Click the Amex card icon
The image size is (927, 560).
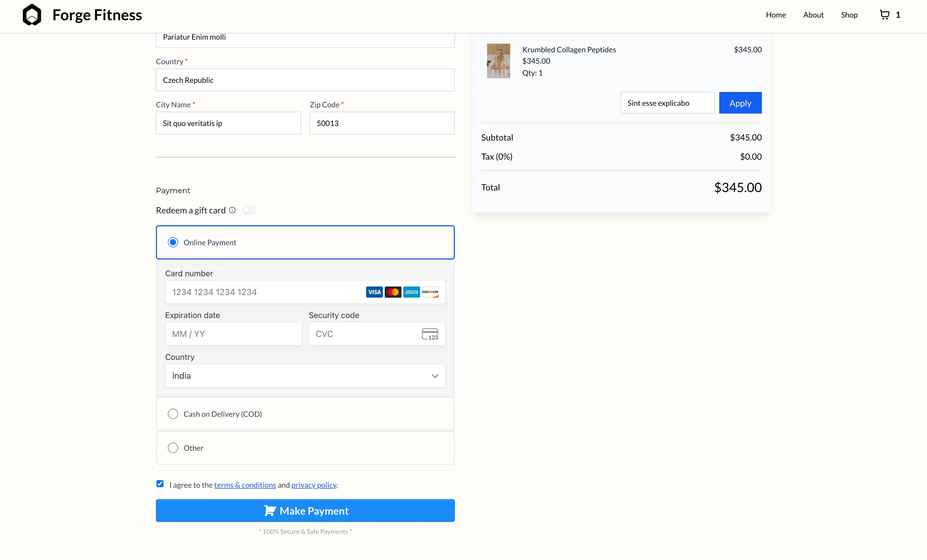point(412,292)
